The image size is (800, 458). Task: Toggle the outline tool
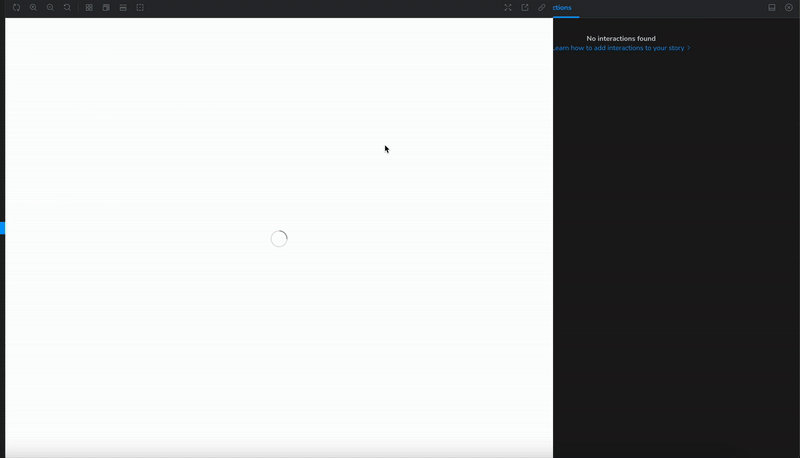point(140,8)
